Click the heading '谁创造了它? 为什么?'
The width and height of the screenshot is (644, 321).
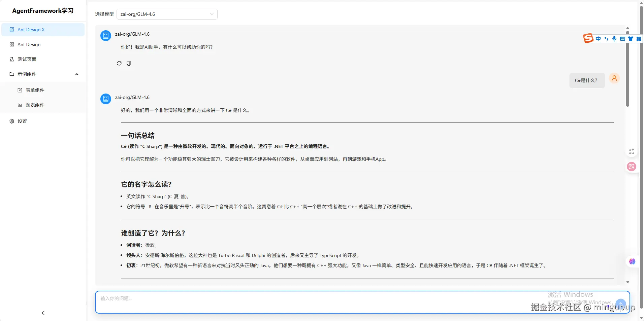[153, 233]
